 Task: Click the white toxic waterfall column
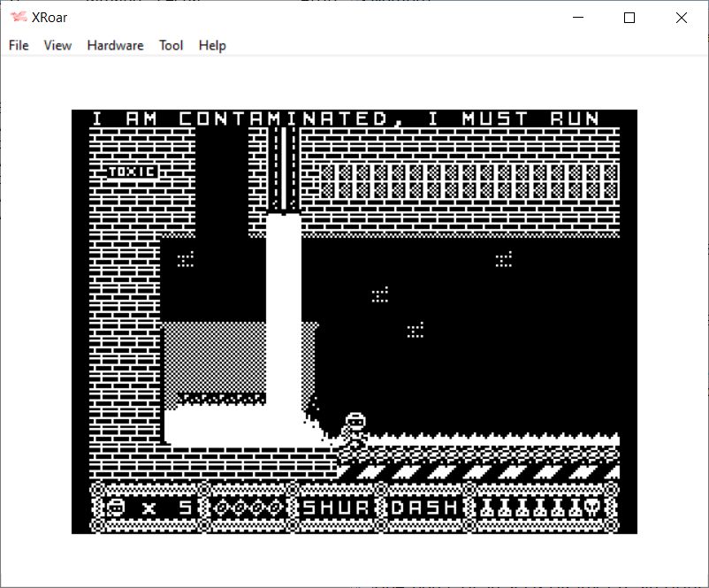tap(284, 309)
